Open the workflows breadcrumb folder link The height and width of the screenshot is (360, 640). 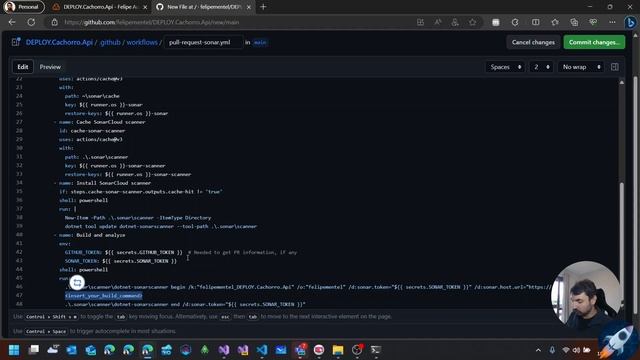point(142,42)
